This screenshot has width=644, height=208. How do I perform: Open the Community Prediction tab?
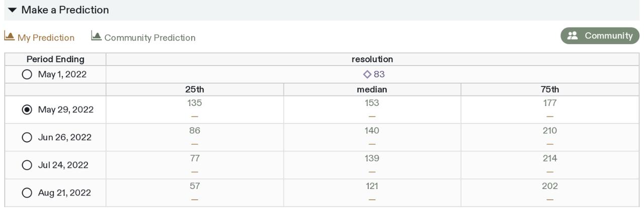click(143, 38)
